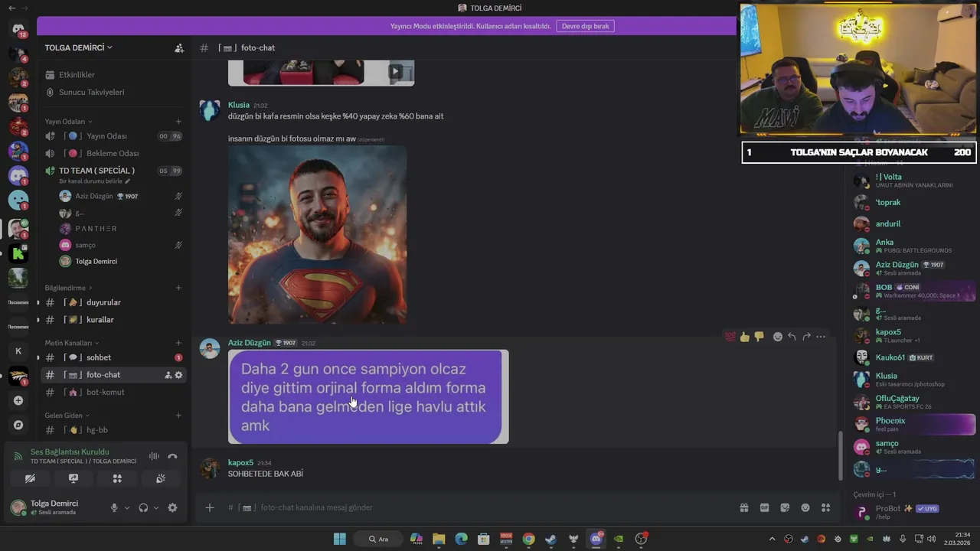Open the soundboard button
The height and width of the screenshot is (551, 980).
pos(161,478)
